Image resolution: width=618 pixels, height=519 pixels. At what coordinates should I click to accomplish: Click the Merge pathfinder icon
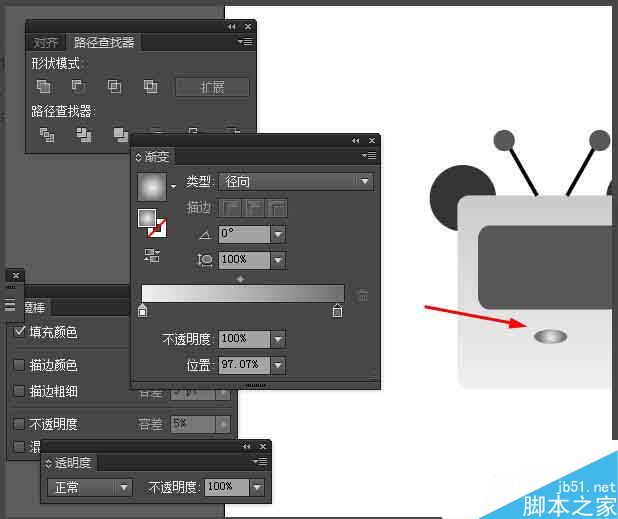[x=120, y=135]
